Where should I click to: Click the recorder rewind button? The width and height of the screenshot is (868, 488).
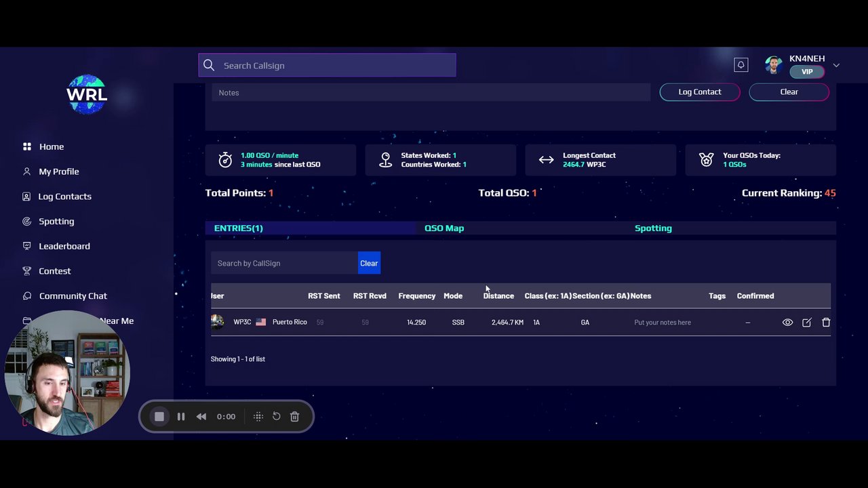[201, 416]
